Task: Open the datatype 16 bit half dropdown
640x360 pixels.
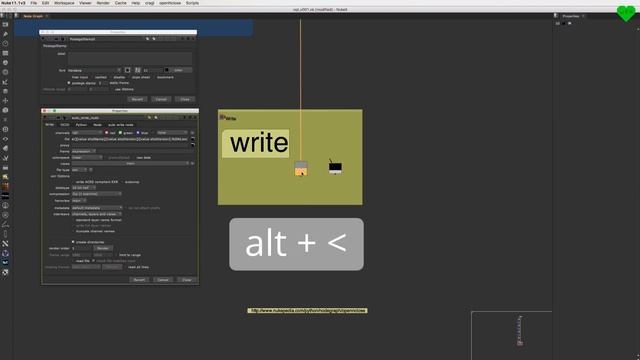Action: click(84, 188)
